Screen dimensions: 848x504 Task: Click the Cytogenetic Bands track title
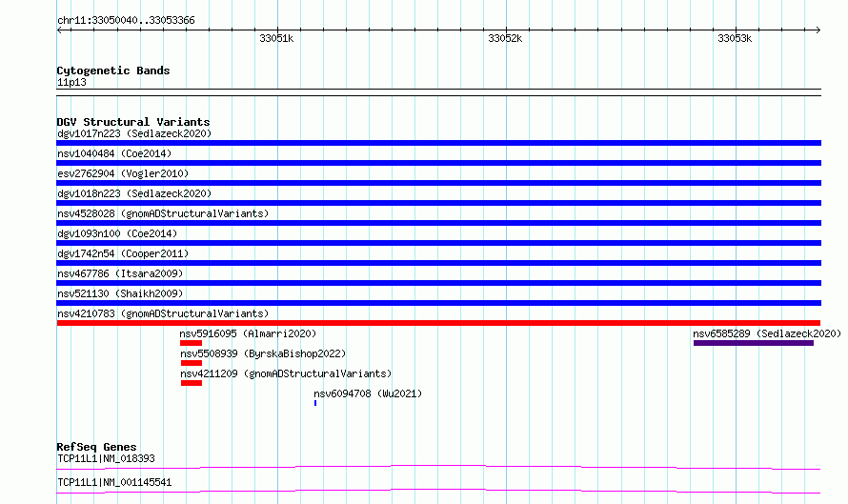[x=113, y=71]
